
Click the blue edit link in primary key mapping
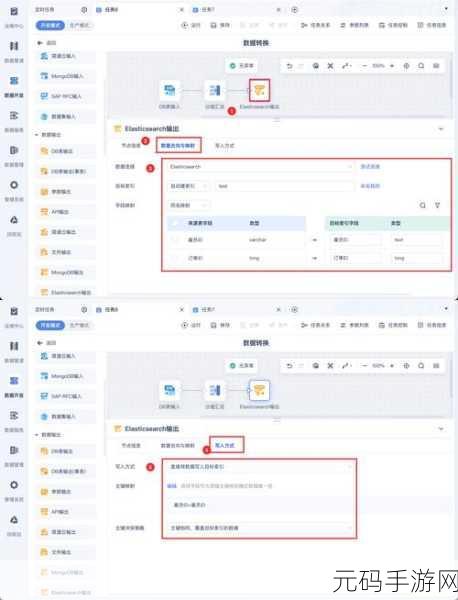(x=172, y=486)
